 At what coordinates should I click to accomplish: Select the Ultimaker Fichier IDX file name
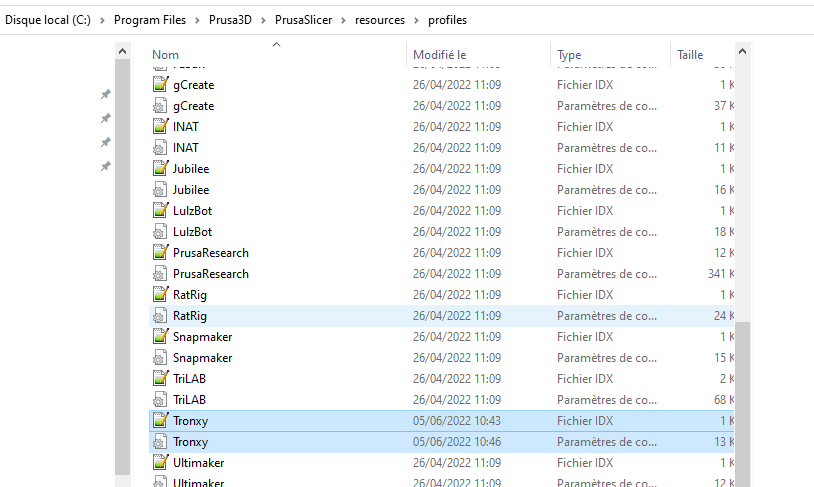[x=199, y=463]
